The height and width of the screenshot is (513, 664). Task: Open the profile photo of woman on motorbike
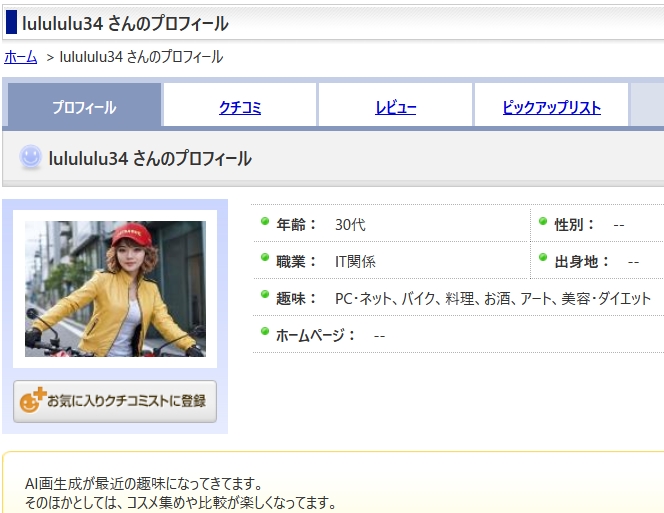tap(115, 288)
